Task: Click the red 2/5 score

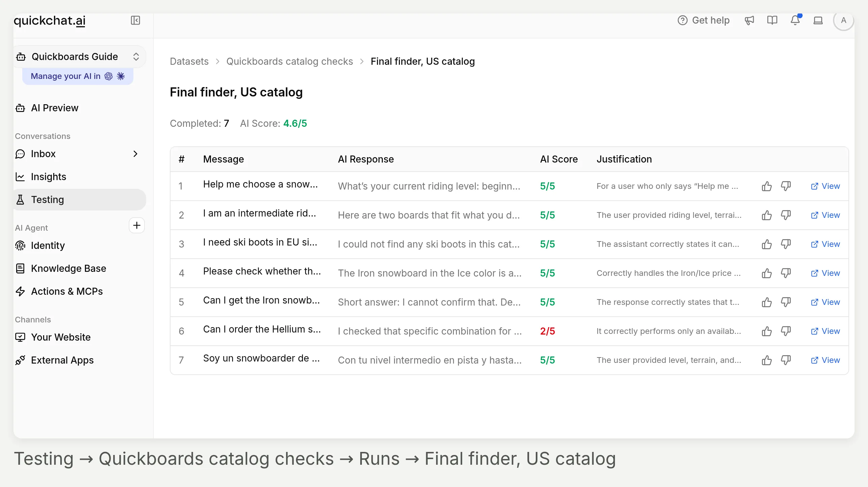Action: coord(547,331)
